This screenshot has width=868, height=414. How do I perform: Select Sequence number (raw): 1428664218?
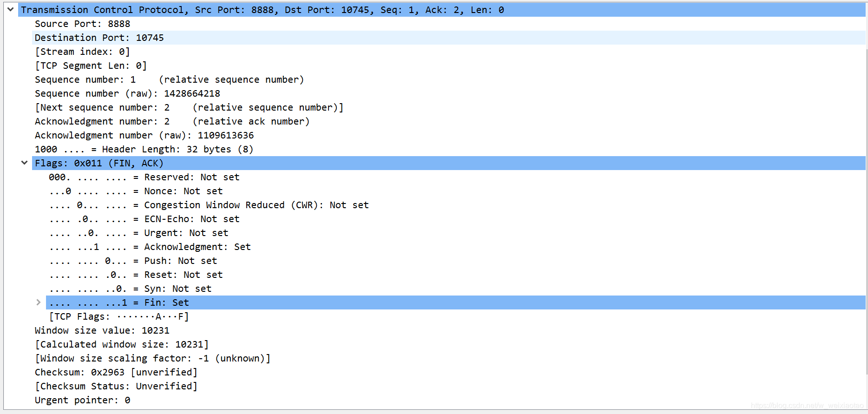pyautogui.click(x=448, y=93)
